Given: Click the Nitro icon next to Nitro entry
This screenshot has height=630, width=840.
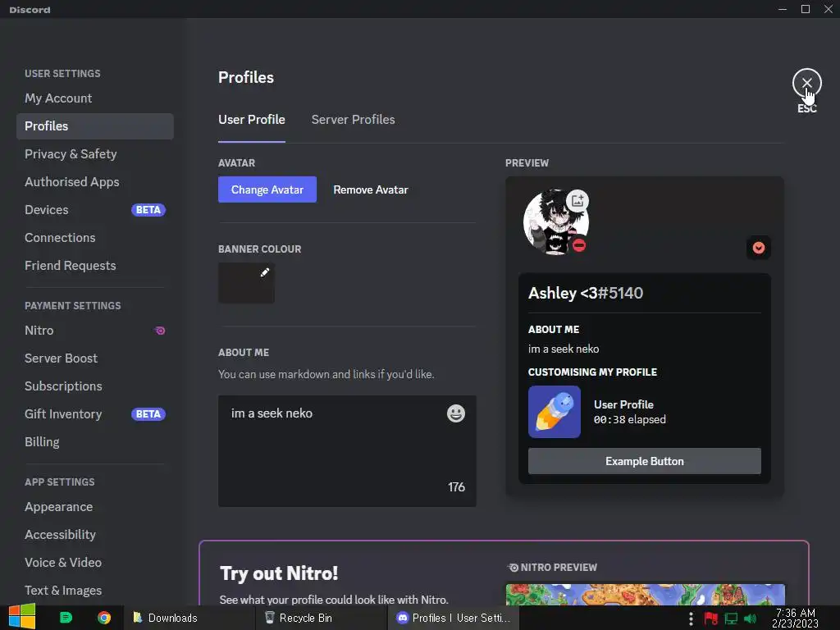Looking at the screenshot, I should (x=160, y=331).
